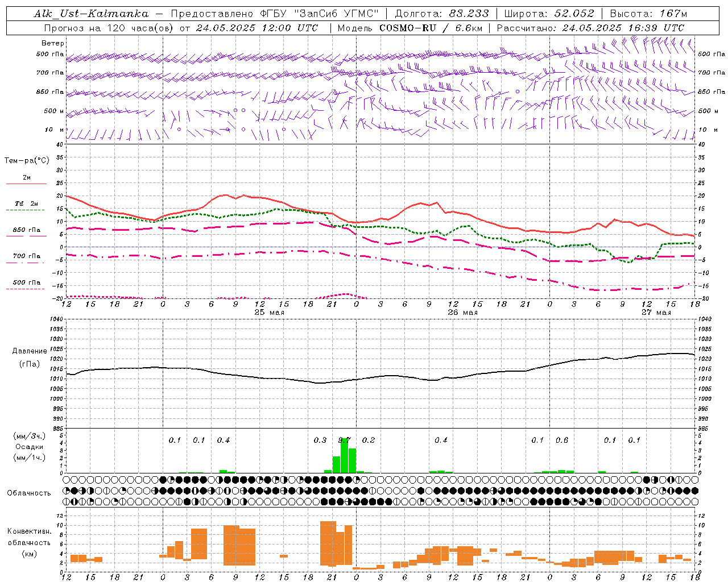Screen dimensions: 728x582
Task: Click the Тем-ра(°C) axis title
Action: (x=27, y=161)
